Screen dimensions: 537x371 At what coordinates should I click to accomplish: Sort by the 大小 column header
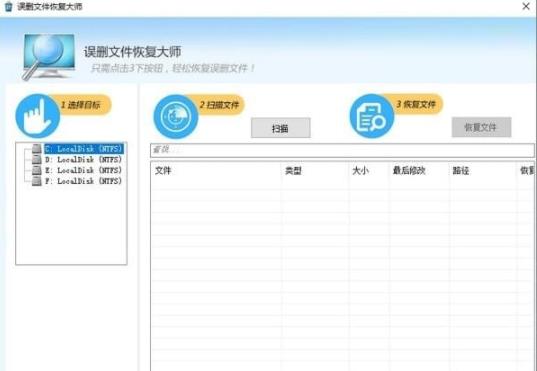(369, 171)
